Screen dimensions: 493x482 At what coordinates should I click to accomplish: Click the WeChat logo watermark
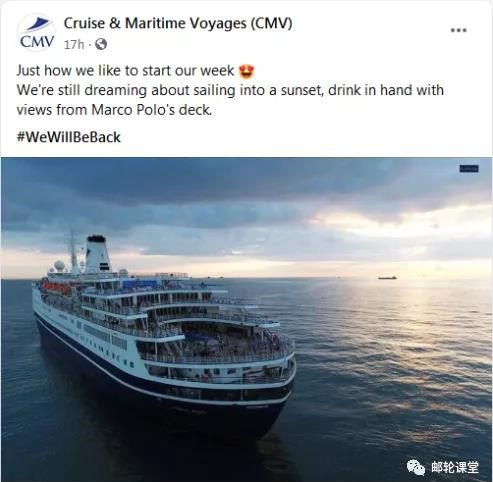click(x=416, y=467)
